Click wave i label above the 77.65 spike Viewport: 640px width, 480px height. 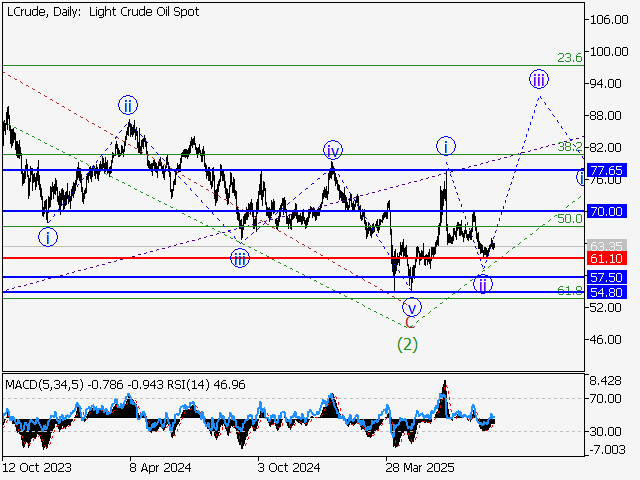tap(446, 146)
